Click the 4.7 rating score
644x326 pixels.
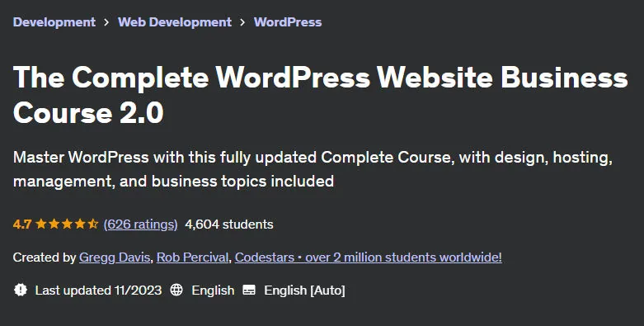[22, 224]
